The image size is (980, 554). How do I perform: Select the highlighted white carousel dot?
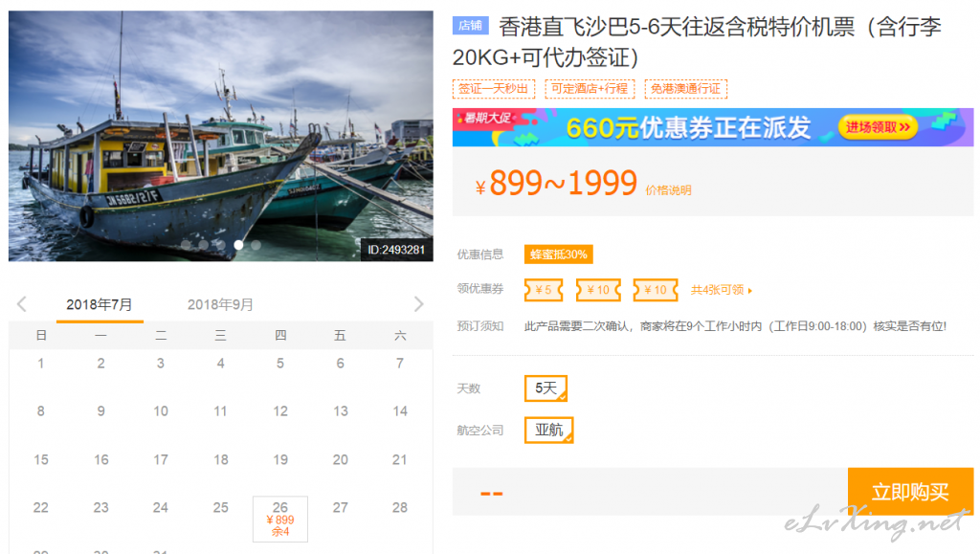point(238,245)
